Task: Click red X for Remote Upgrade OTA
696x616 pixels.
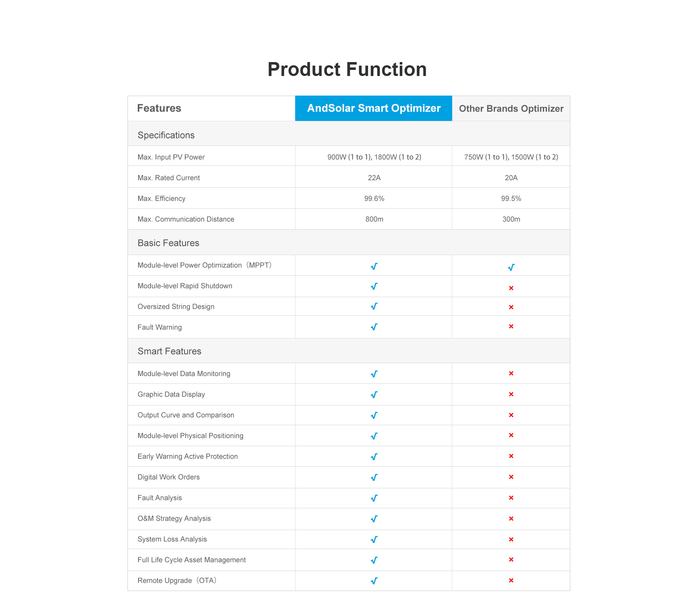Action: point(511,580)
